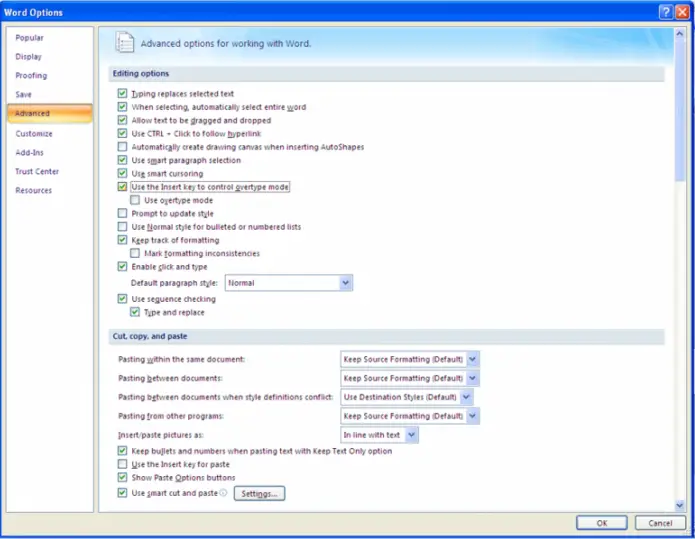Open Pasting within the same document dropdown
Screen dimensions: 695x539
tap(410, 359)
